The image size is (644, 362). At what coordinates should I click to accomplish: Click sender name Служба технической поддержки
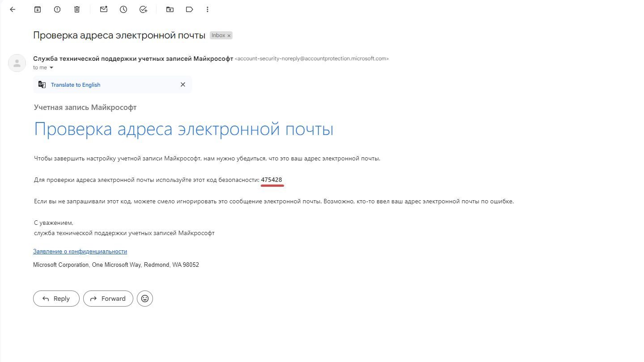(x=133, y=59)
